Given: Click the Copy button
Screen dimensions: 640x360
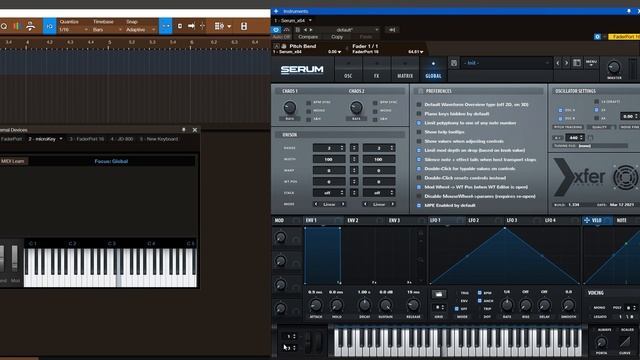Looking at the screenshot, I should point(337,37).
